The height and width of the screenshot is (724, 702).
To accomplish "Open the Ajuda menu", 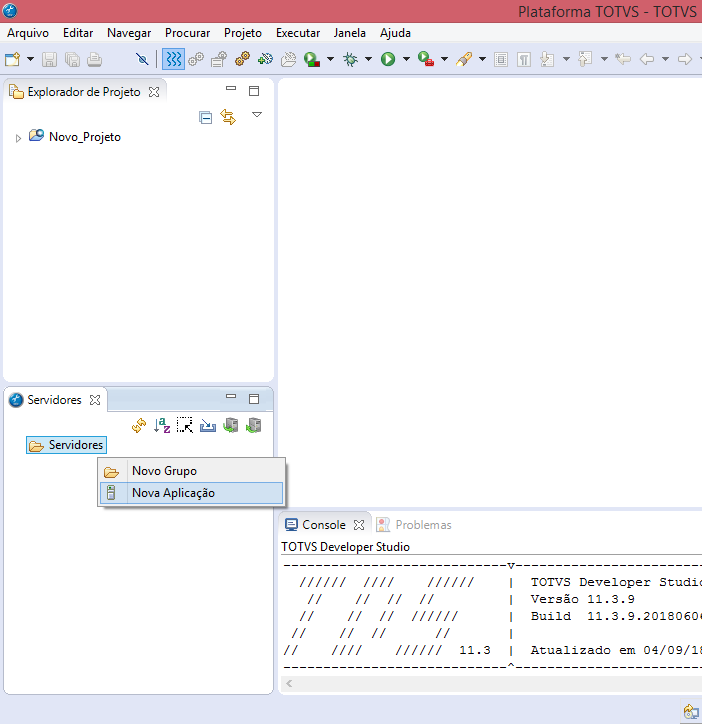I will pos(395,33).
